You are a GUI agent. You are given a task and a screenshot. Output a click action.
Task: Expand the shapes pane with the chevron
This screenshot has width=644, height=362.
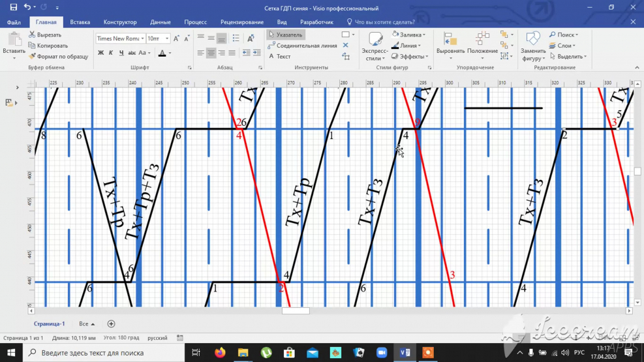(17, 87)
